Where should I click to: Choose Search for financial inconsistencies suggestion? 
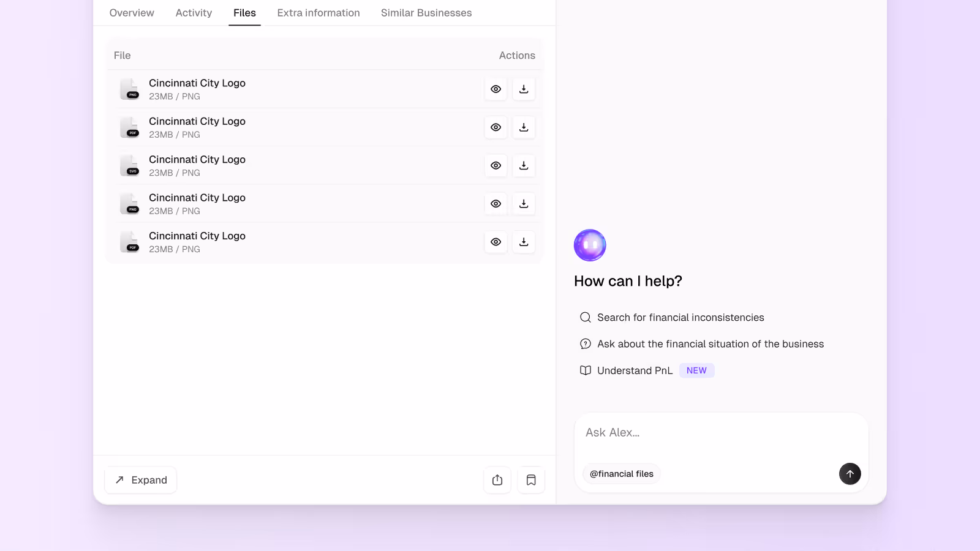click(x=672, y=317)
